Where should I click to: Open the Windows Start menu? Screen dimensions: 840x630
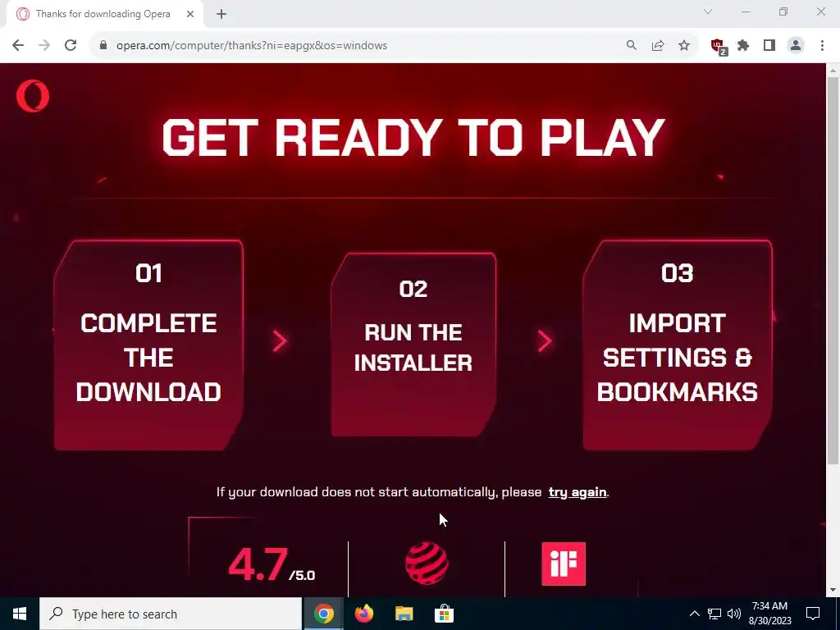point(20,614)
